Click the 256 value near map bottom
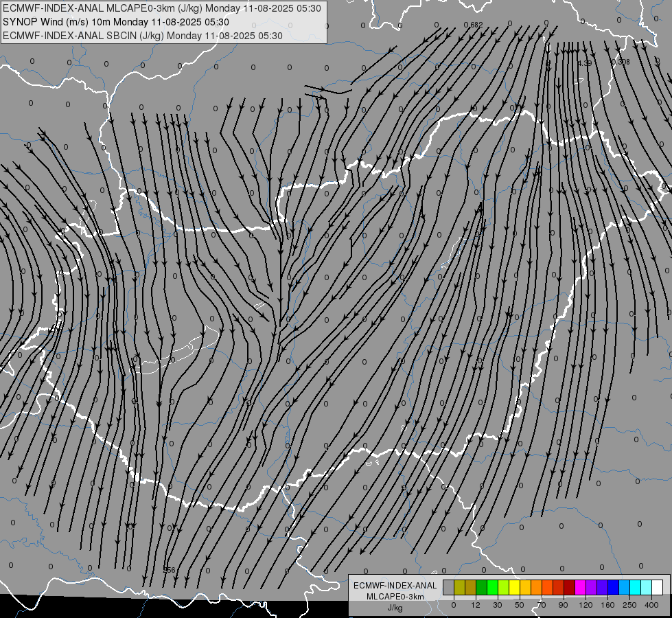 click(170, 570)
